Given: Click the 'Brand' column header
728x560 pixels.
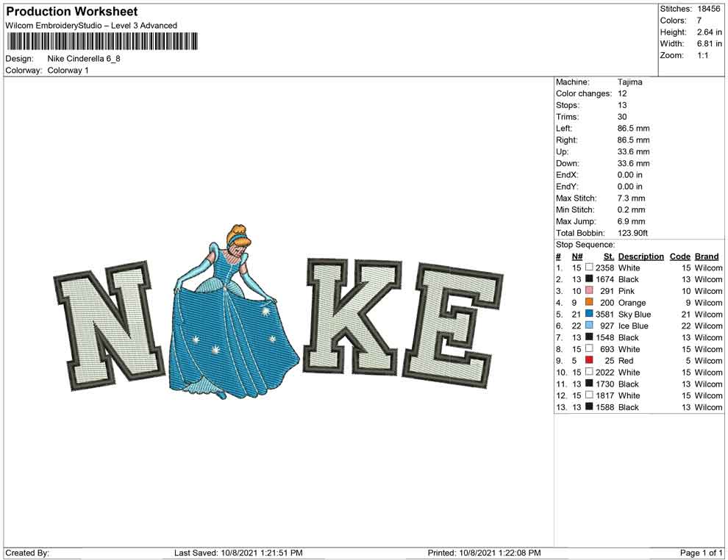Looking at the screenshot, I should click(x=707, y=256).
